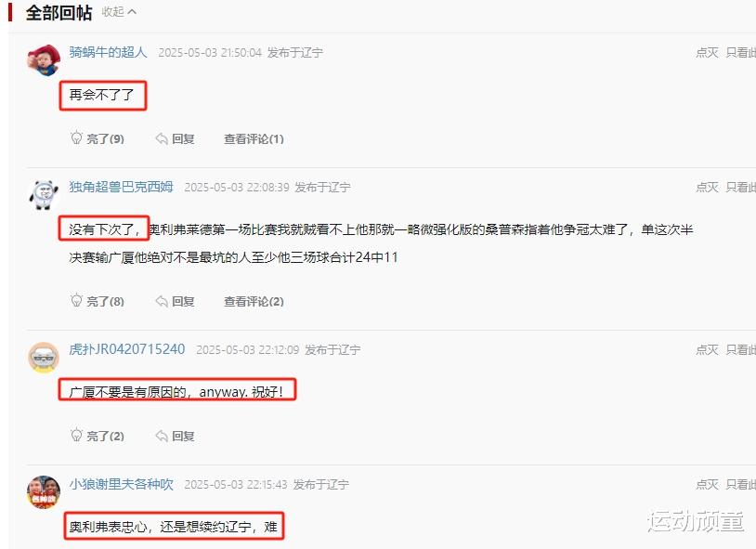756x549 pixels.
Task: Click lightbulb icon on 骑蜗牛的超人's comment
Action: pos(76,138)
